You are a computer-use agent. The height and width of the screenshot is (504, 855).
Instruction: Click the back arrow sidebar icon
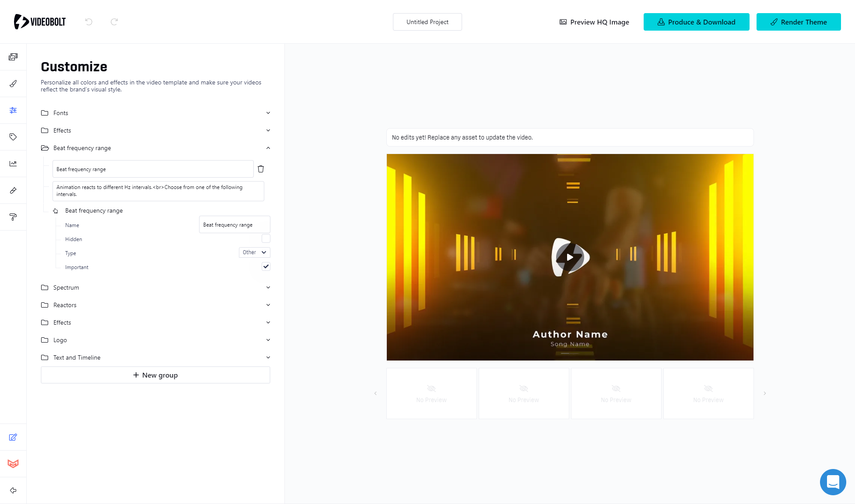(13, 490)
